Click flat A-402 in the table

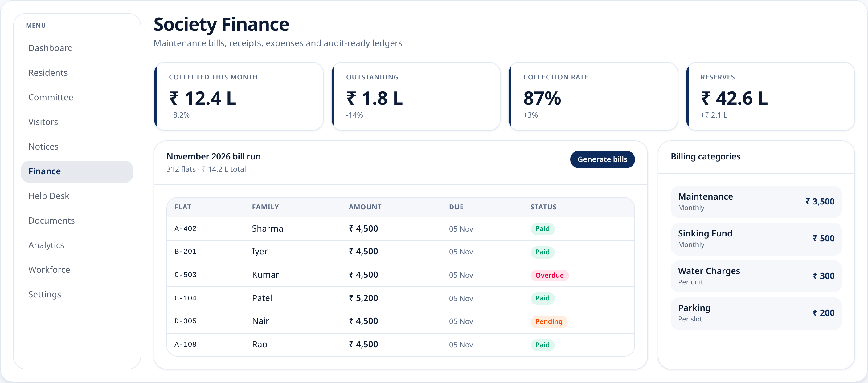pyautogui.click(x=185, y=228)
